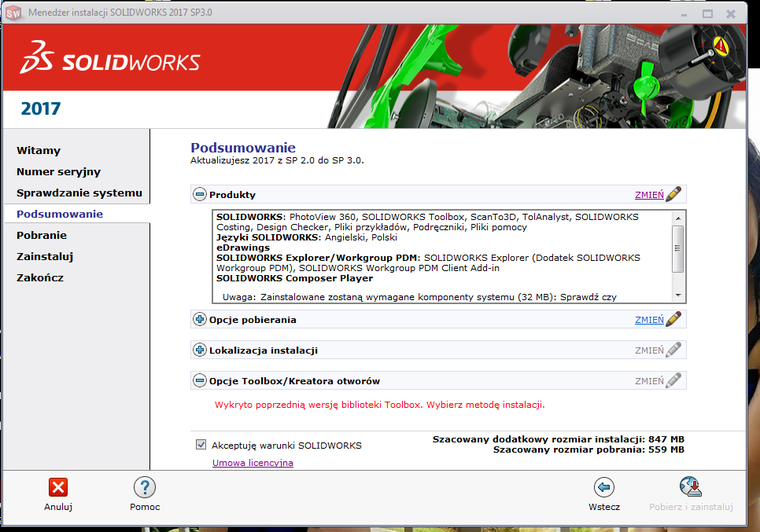The image size is (760, 532).
Task: Click pencil icon in Opcje pobierania row
Action: pyautogui.click(x=674, y=319)
